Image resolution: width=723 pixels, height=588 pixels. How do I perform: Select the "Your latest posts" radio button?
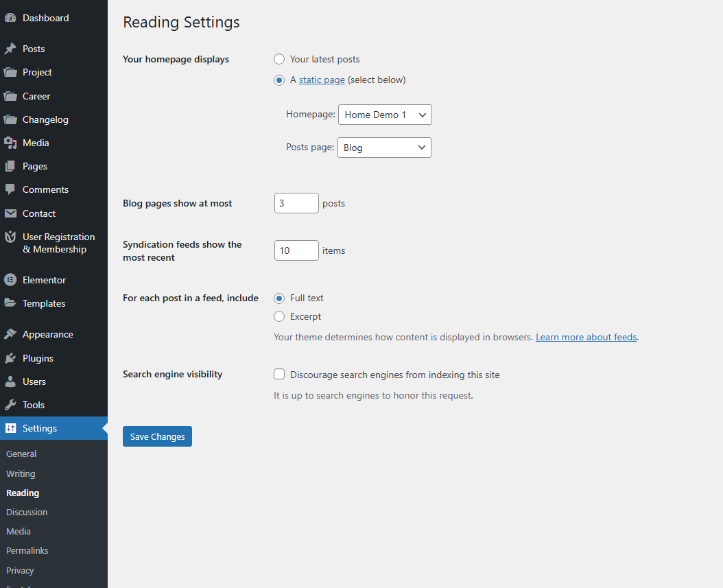pyautogui.click(x=279, y=59)
